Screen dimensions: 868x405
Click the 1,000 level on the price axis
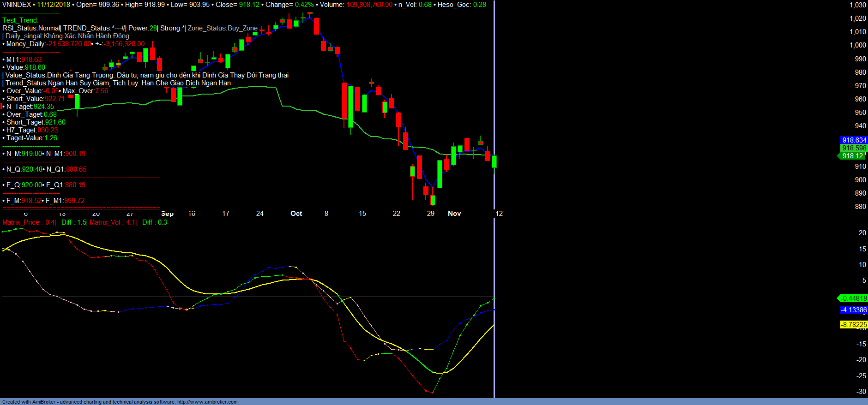click(858, 45)
